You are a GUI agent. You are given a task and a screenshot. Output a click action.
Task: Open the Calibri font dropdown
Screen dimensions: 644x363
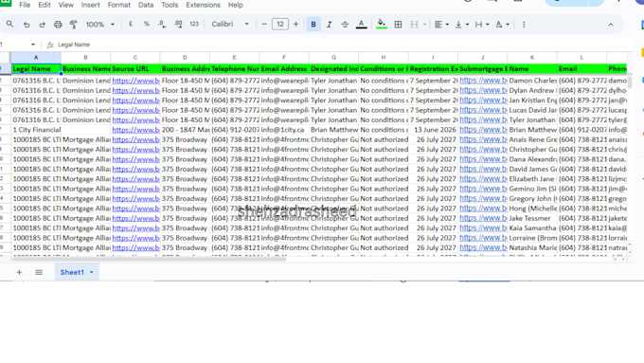[230, 25]
